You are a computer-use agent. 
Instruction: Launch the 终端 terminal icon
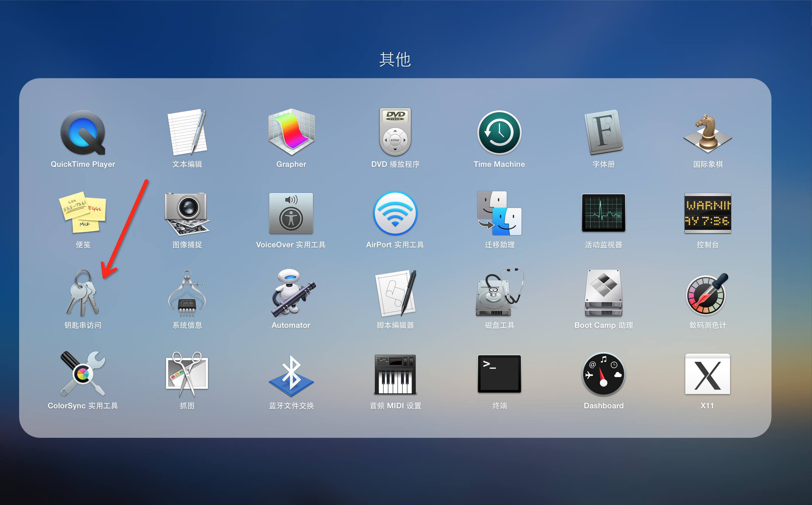499,374
